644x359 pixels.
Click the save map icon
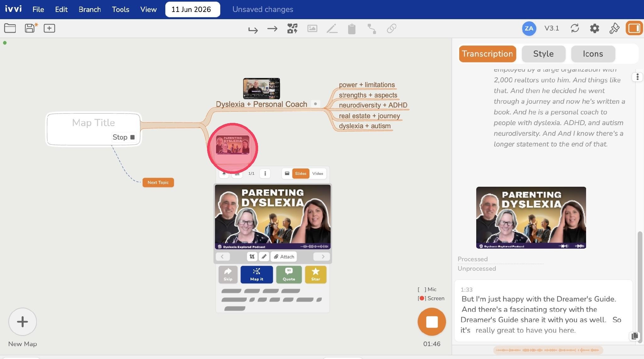pos(31,28)
